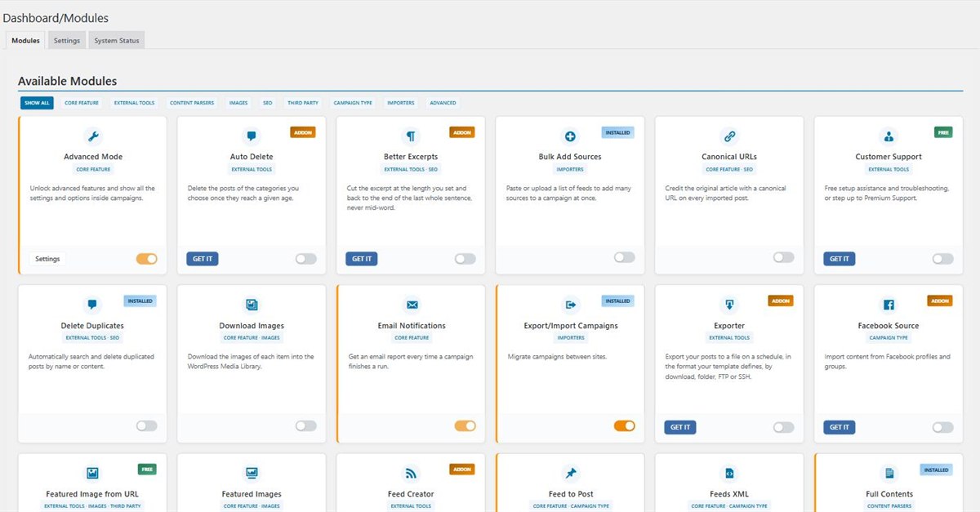
Task: Click GET IT on Better Excerpts
Action: pyautogui.click(x=362, y=259)
